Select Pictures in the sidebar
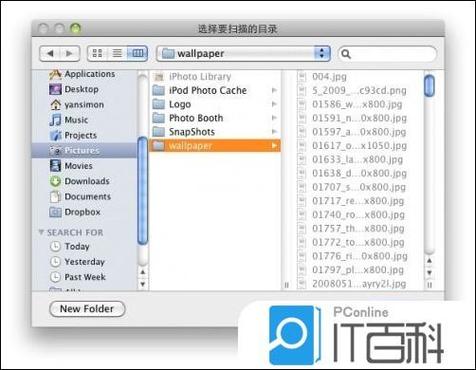Screen dimensions: 476x370 pos(84,150)
